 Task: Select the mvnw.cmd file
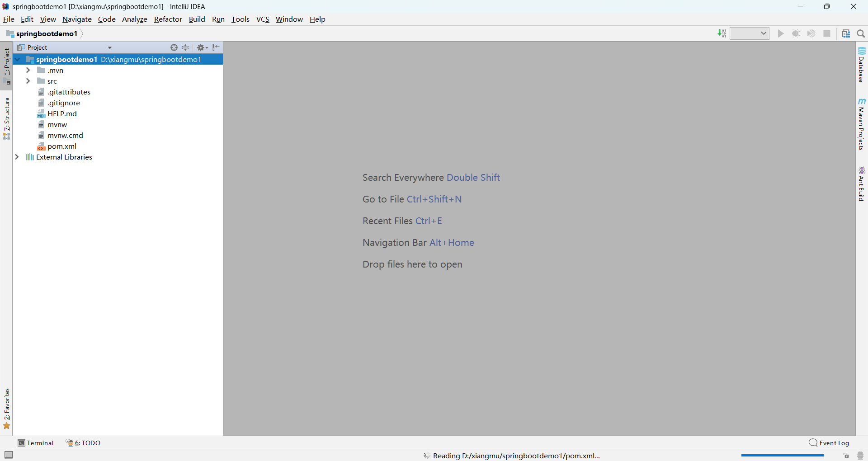click(x=65, y=135)
